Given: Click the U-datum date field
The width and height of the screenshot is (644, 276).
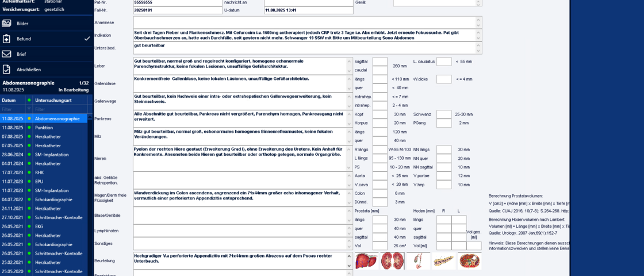Looking at the screenshot, I should (308, 10).
